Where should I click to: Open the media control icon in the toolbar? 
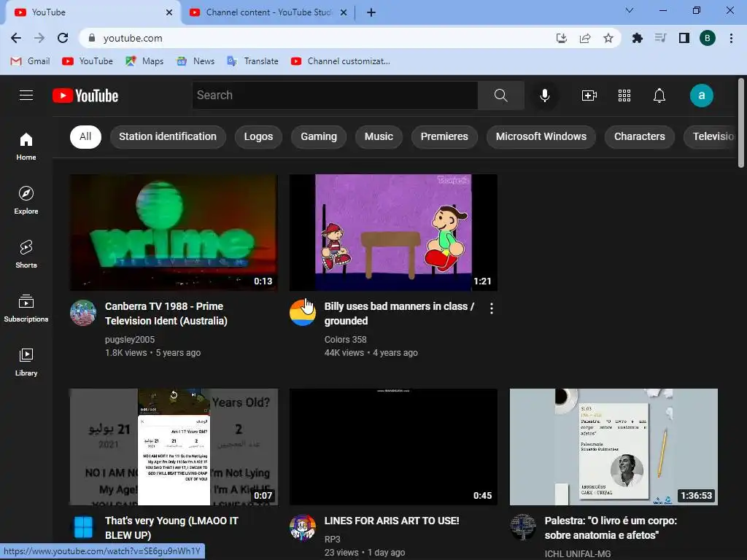pyautogui.click(x=660, y=38)
